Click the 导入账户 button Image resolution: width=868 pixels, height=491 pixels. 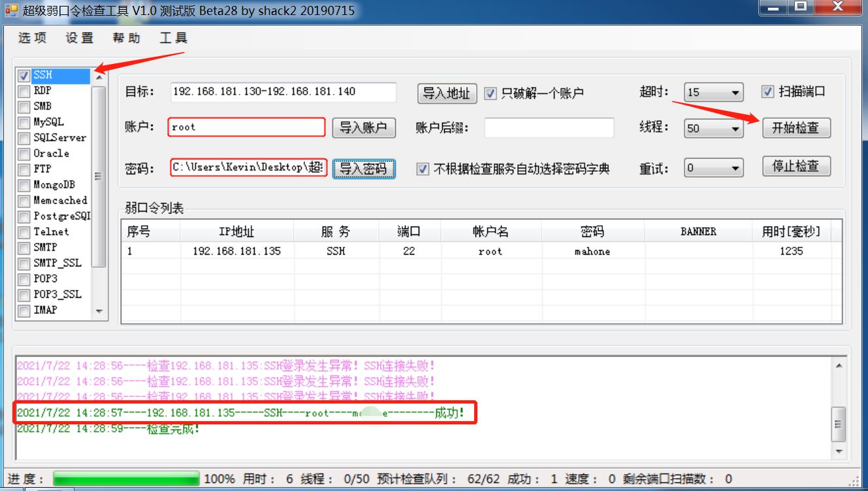[364, 128]
